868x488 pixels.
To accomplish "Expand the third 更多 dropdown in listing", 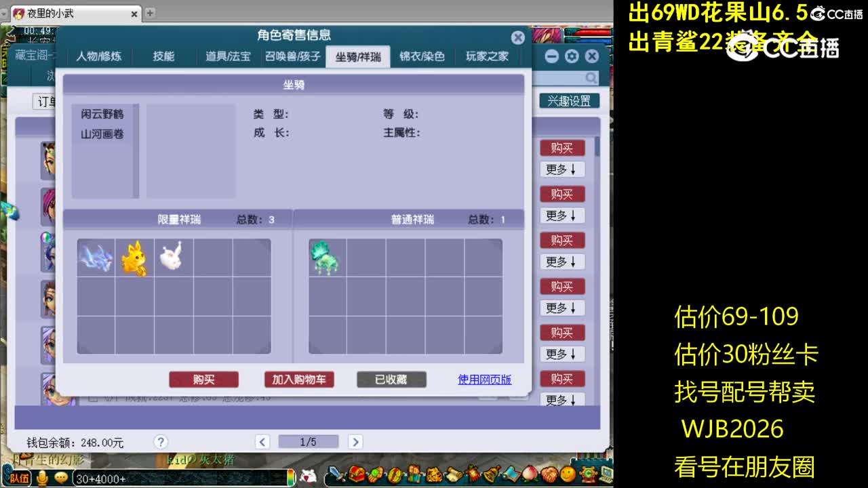I will (562, 262).
